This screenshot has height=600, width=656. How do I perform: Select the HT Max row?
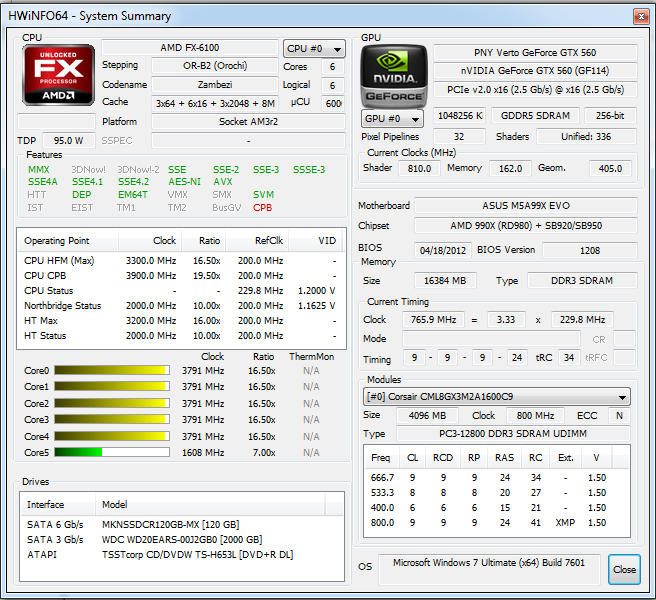181,321
